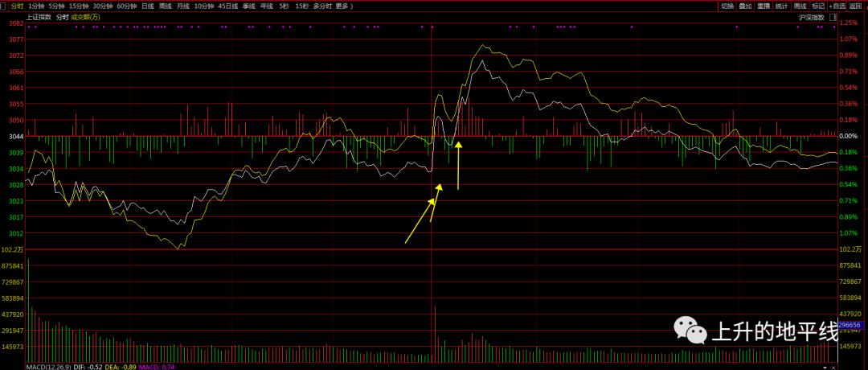This screenshot has height=370, width=868.
Task: Switch to the 分时 intraday tab
Action: tap(17, 6)
